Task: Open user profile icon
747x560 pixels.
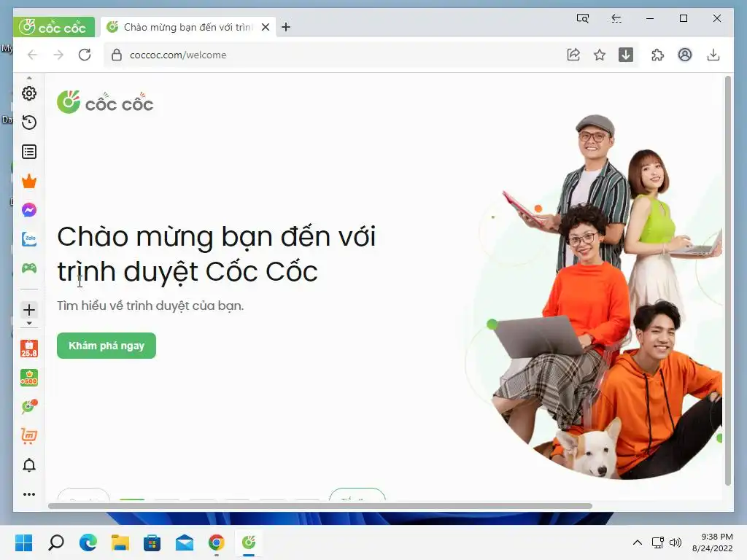Action: coord(685,55)
